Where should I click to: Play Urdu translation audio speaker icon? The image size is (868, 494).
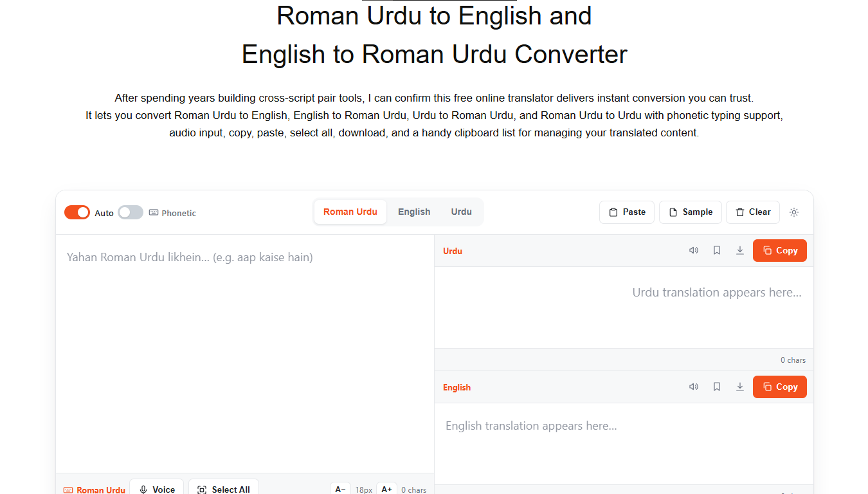tap(694, 251)
